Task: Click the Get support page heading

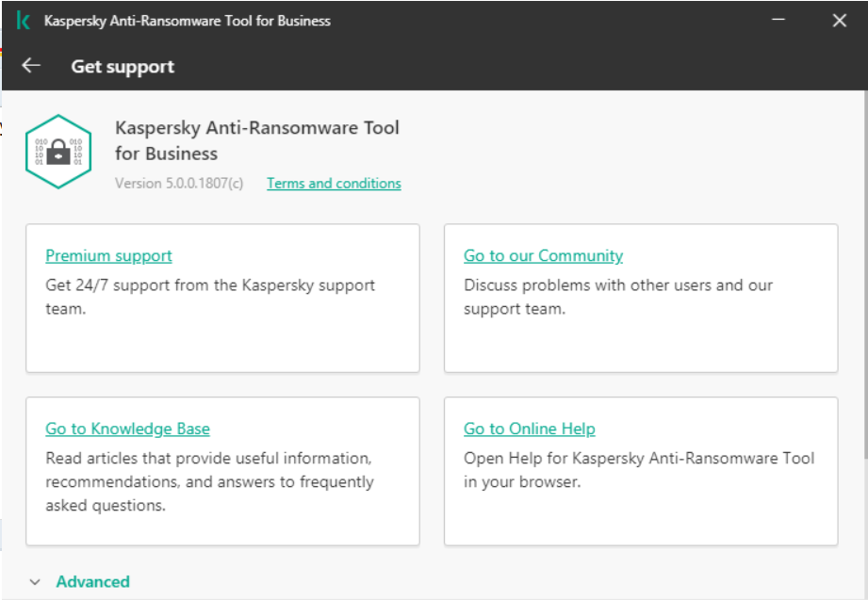Action: coord(123,67)
